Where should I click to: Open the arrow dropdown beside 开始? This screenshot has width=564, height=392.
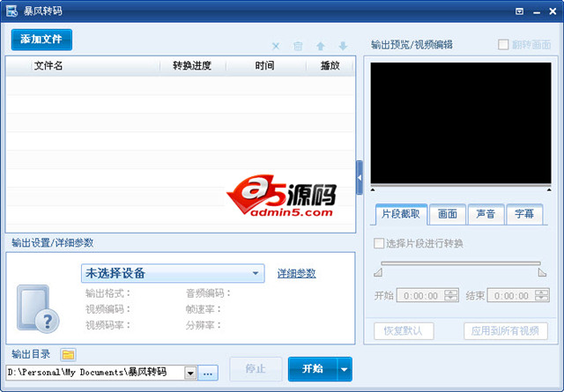[345, 369]
